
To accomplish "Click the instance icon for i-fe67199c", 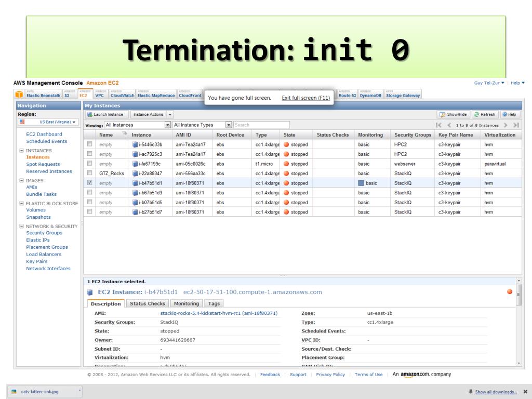I will 135,164.
